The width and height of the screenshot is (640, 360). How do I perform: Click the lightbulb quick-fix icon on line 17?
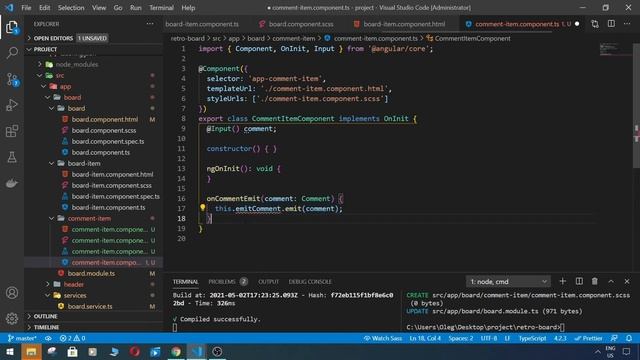tap(202, 208)
